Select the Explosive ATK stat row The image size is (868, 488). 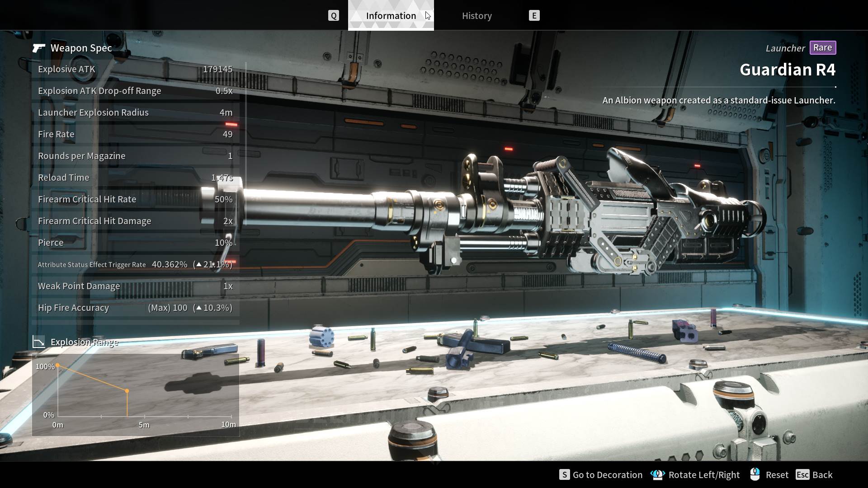click(135, 69)
